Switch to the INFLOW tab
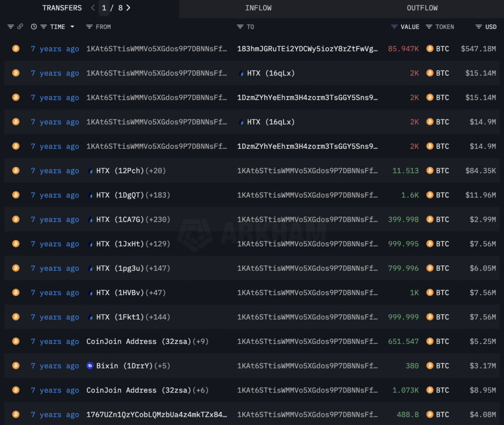The width and height of the screenshot is (504, 425). (258, 8)
